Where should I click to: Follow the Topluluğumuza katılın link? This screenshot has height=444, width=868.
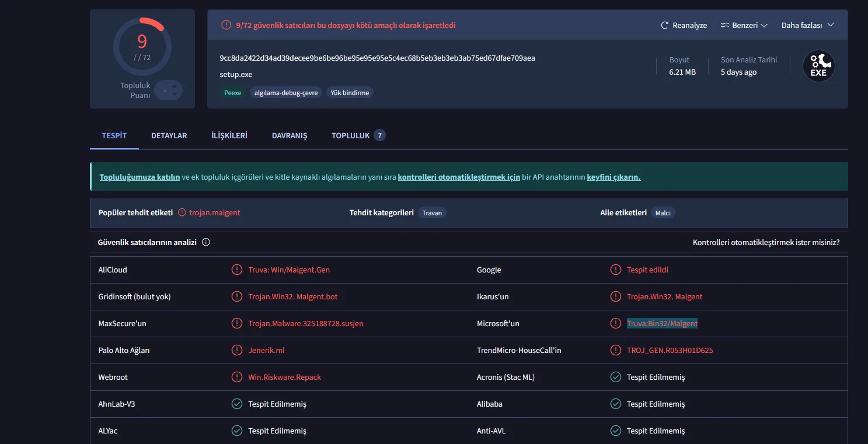click(x=140, y=177)
